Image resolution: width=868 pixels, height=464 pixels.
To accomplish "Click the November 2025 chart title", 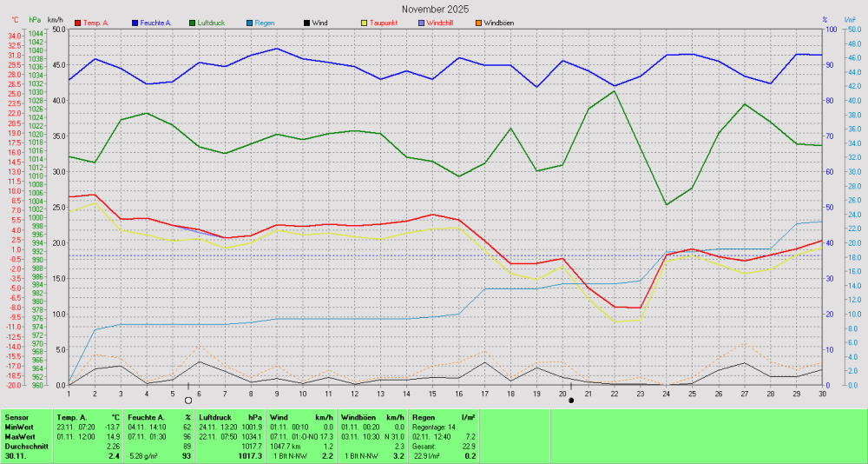I will point(434,9).
